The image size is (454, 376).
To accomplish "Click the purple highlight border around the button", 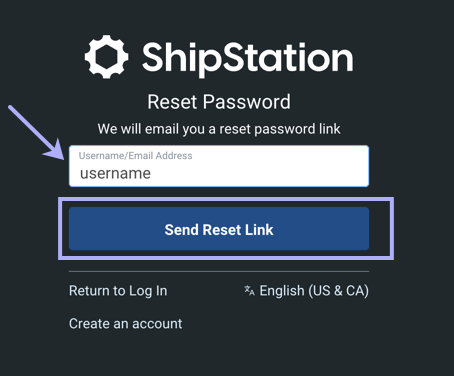I will coord(226,199).
